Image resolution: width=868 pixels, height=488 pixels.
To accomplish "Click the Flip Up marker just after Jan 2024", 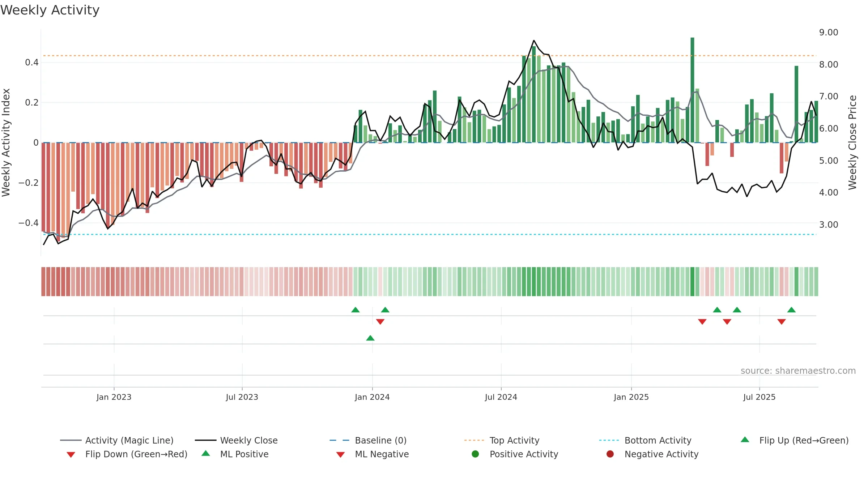I will tap(385, 310).
